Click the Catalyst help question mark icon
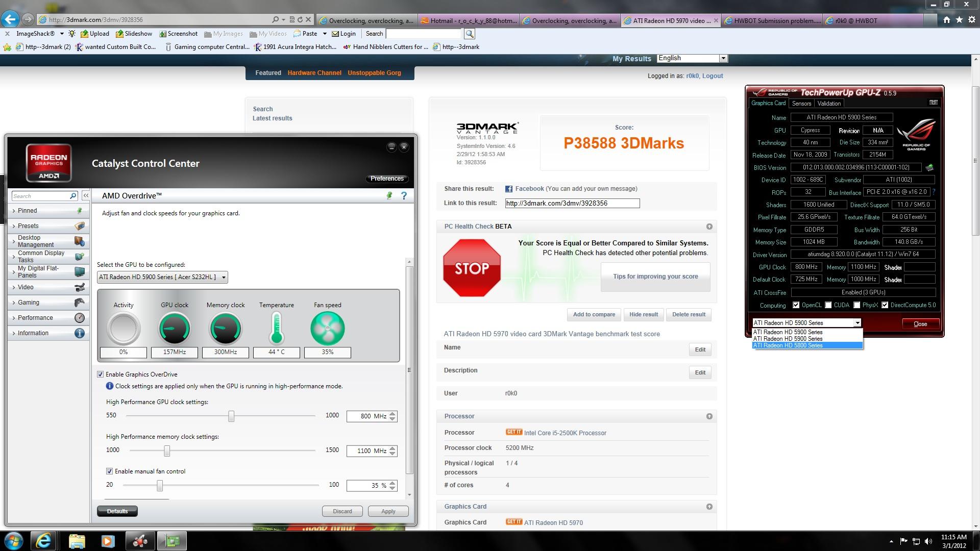The image size is (980, 551). point(404,196)
